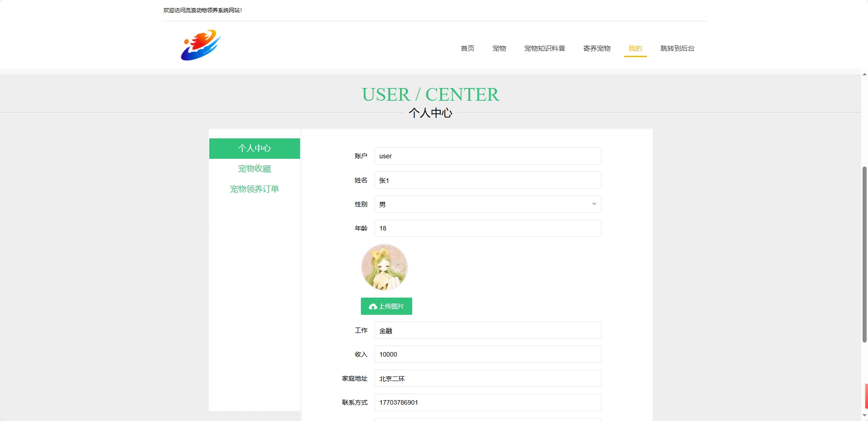Click the 联系方式 phone number field
This screenshot has height=421, width=868.
coord(488,402)
